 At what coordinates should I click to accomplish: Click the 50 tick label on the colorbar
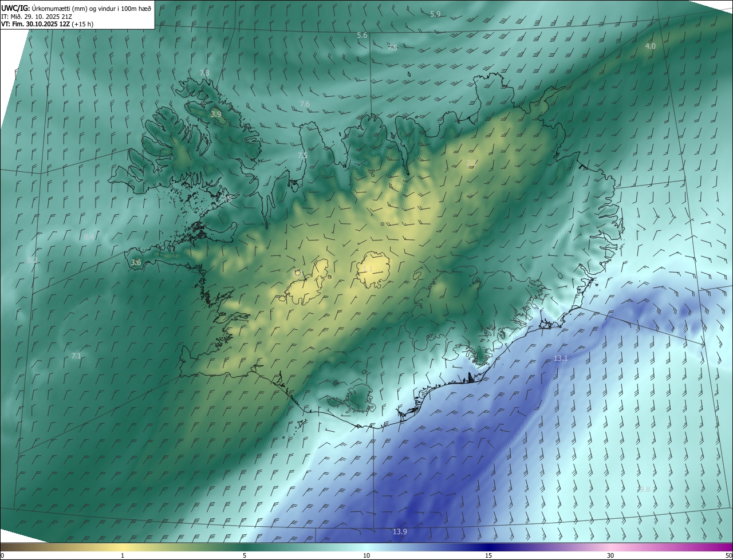point(728,556)
